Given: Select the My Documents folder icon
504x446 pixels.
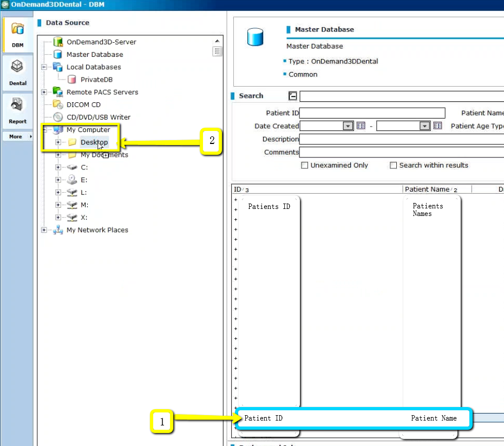Looking at the screenshot, I should [x=72, y=155].
